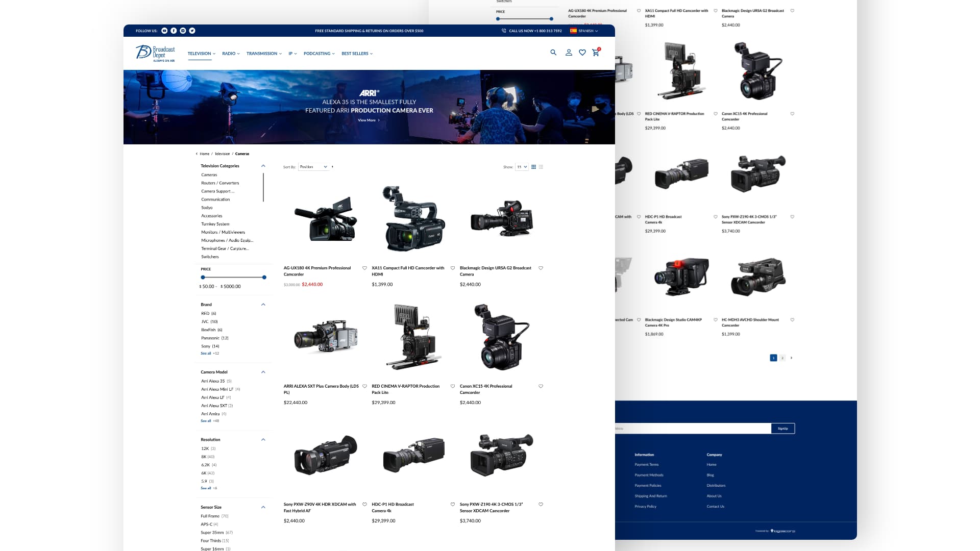Screen dimensions: 980x551
Task: Favorite RED CINEMA V-RAPTOR heart in back window
Action: 716,114
